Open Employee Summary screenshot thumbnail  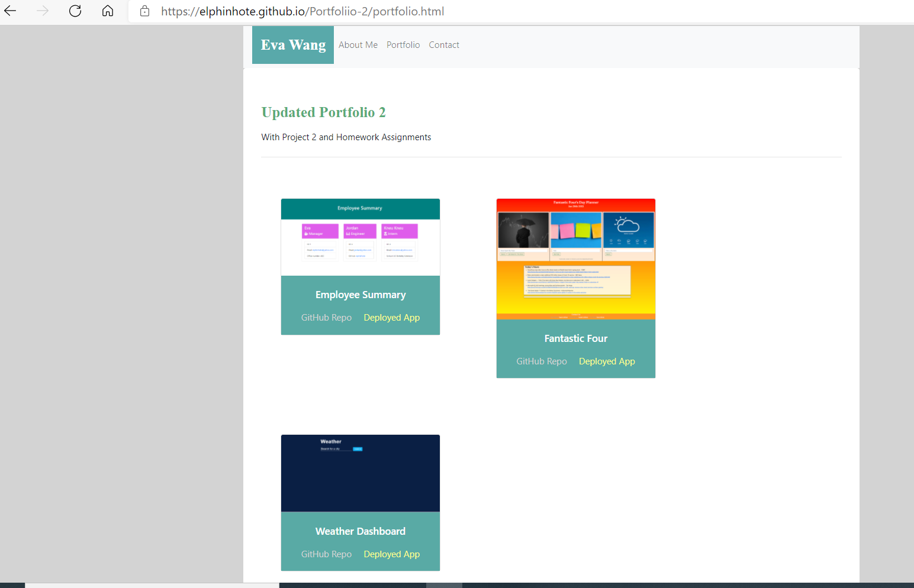361,237
